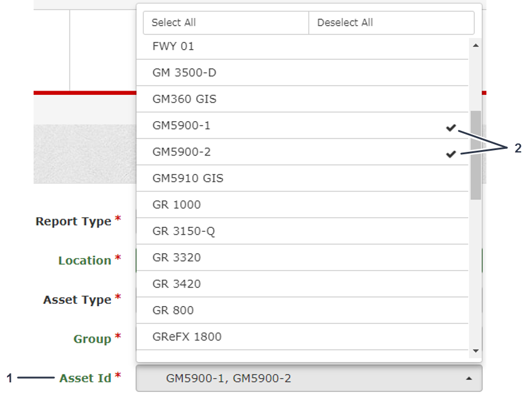Uncheck the GM5900-1 checkmark icon

[451, 127]
